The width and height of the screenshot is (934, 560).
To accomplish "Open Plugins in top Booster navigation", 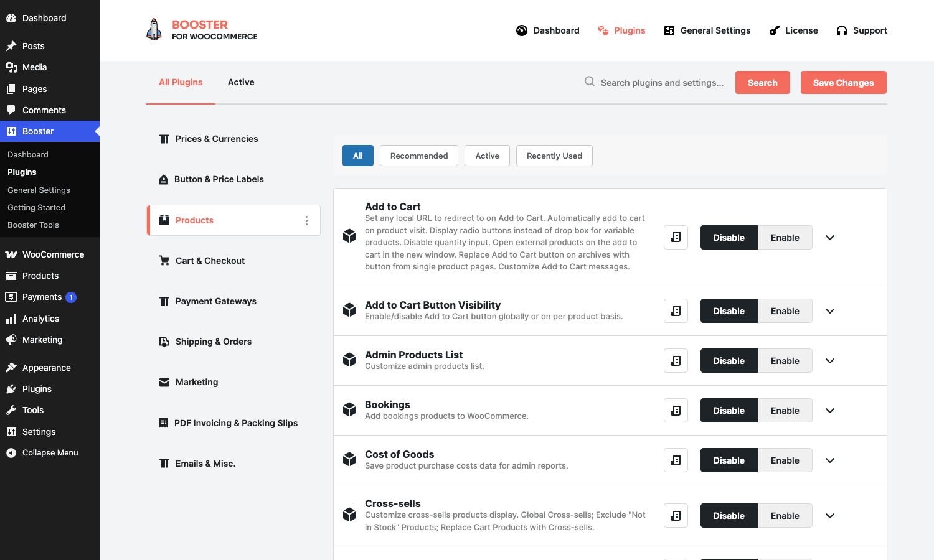I will (621, 30).
